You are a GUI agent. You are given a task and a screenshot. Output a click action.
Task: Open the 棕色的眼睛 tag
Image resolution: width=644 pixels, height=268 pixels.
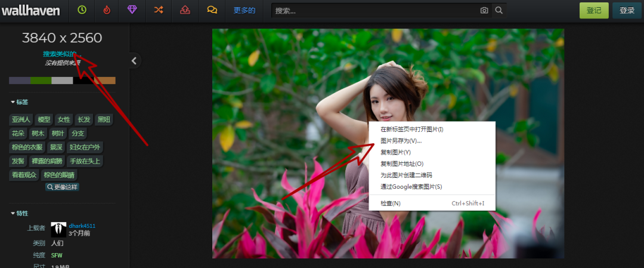(x=59, y=175)
